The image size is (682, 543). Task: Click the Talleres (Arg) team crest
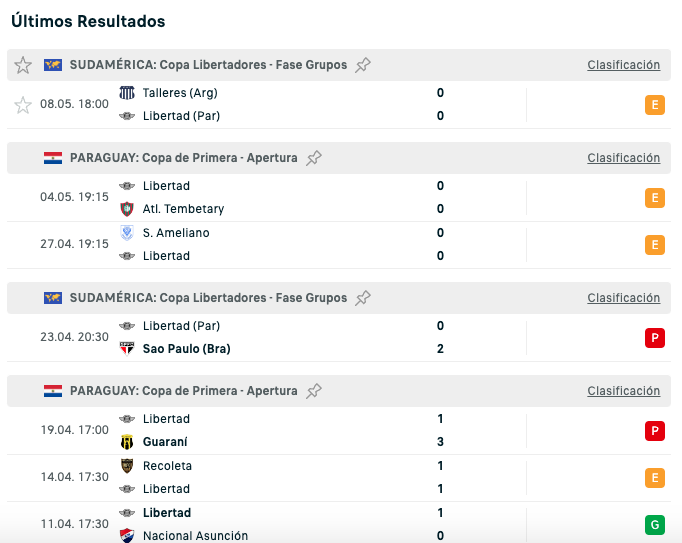(x=127, y=93)
